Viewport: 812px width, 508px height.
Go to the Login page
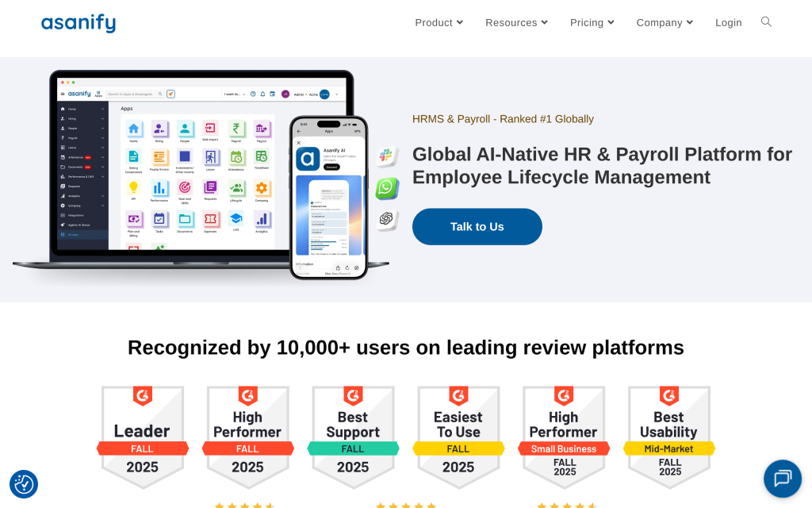tap(728, 23)
